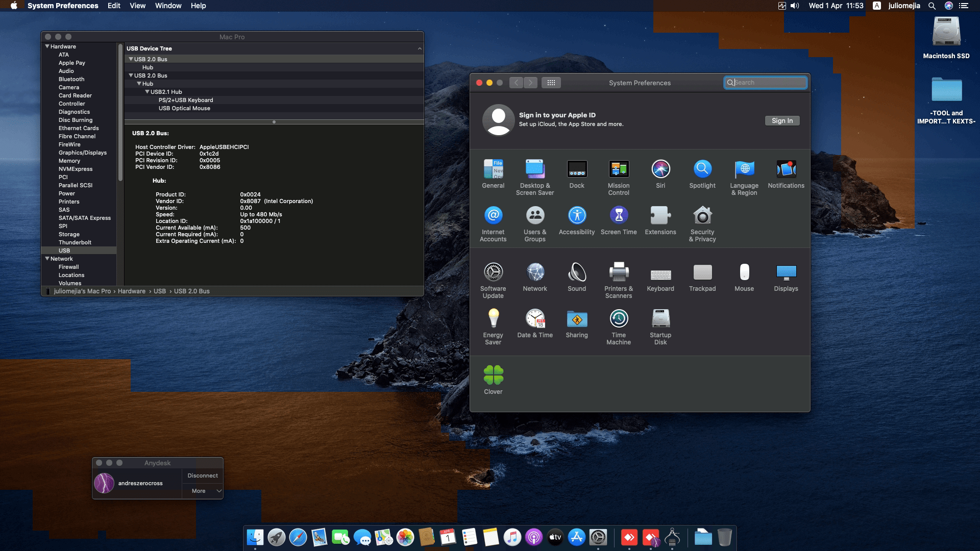
Task: Open Startup Disk preferences
Action: [x=660, y=317]
